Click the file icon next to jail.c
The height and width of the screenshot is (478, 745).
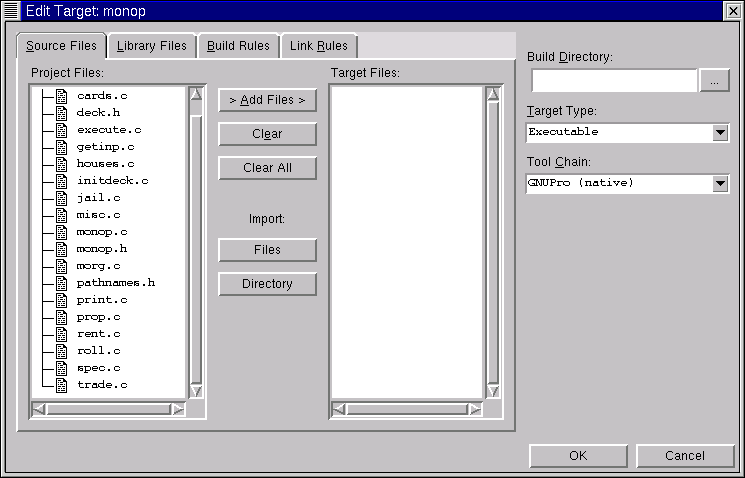(x=61, y=198)
